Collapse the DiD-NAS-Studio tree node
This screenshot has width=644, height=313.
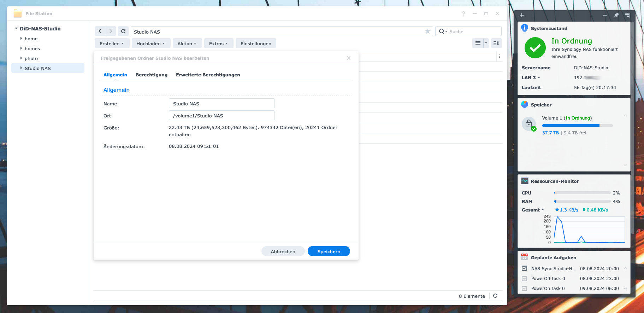pos(16,28)
